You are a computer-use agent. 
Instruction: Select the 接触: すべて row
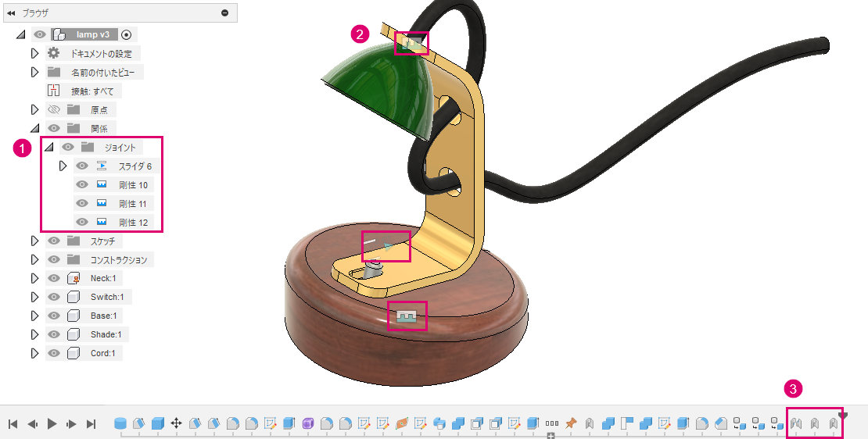point(84,91)
